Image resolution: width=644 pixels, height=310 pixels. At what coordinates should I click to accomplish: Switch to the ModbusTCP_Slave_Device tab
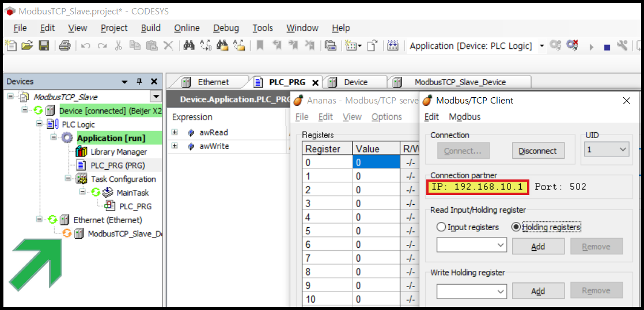(x=460, y=82)
